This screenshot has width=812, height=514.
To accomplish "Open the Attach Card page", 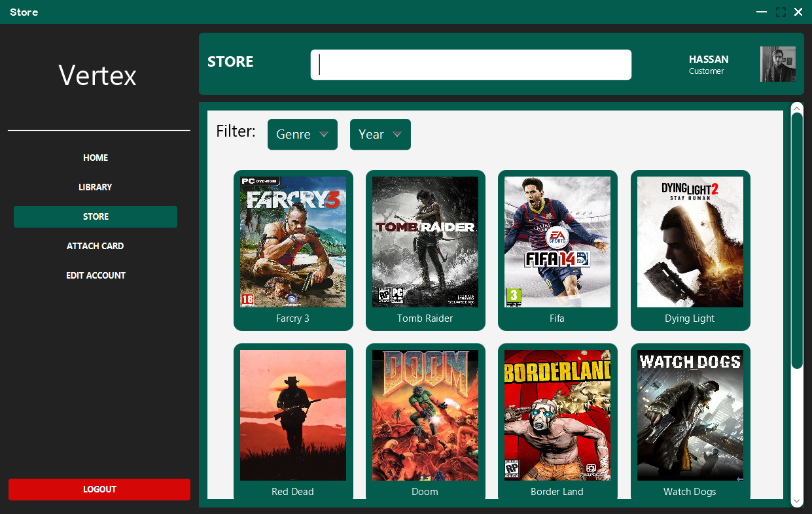I will coord(96,246).
